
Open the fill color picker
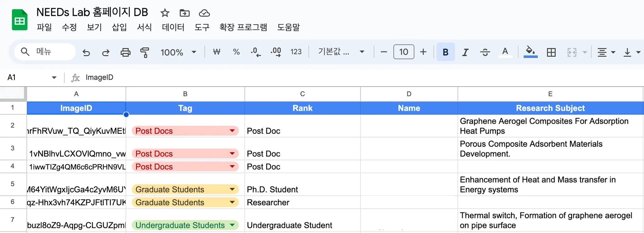pyautogui.click(x=530, y=52)
